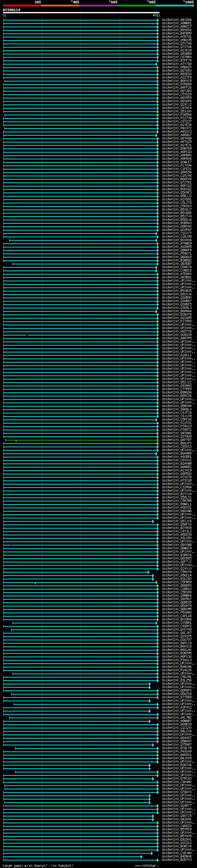Open hit UniRef100_Q4KTI5
The image size is (197, 868).
tap(176, 816)
